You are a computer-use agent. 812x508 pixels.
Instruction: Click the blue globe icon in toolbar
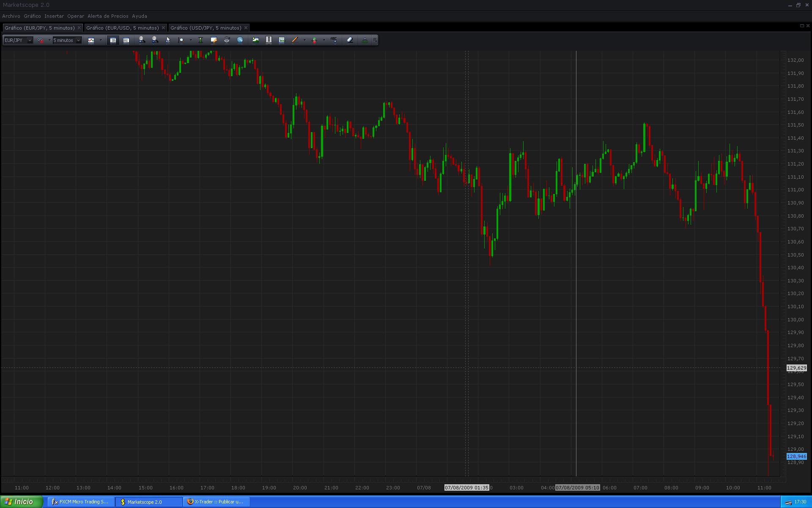click(x=240, y=40)
